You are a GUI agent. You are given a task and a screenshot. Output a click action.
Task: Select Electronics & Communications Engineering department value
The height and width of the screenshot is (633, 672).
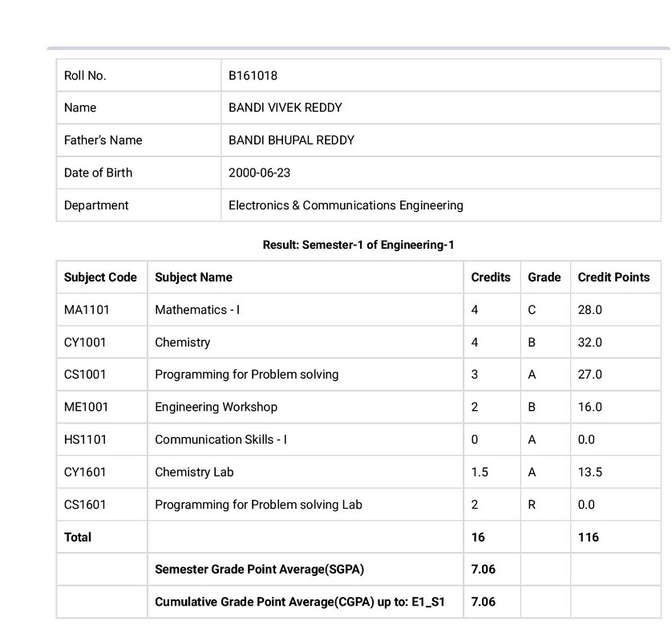(x=346, y=205)
